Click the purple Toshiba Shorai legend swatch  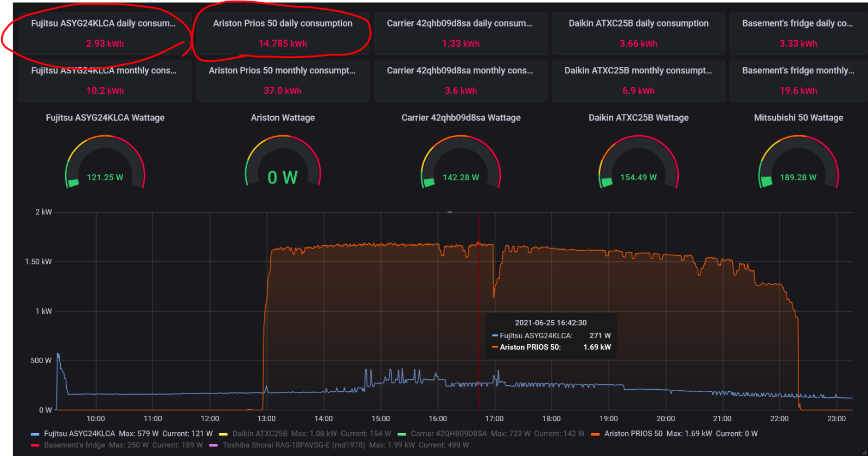[x=214, y=446]
